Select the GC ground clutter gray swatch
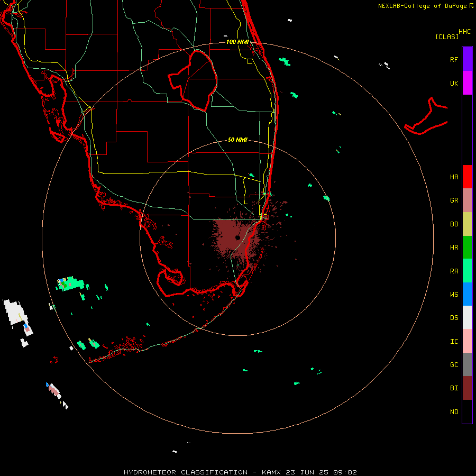 click(467, 364)
